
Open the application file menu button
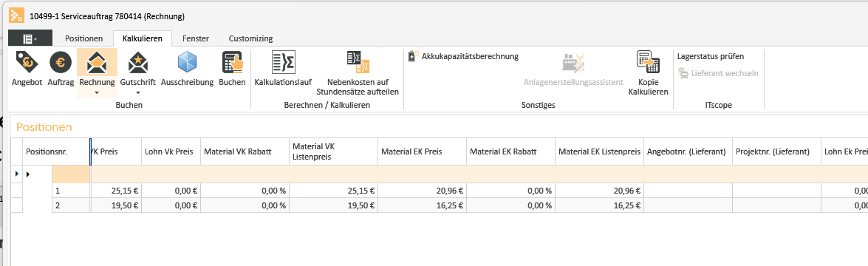(30, 38)
